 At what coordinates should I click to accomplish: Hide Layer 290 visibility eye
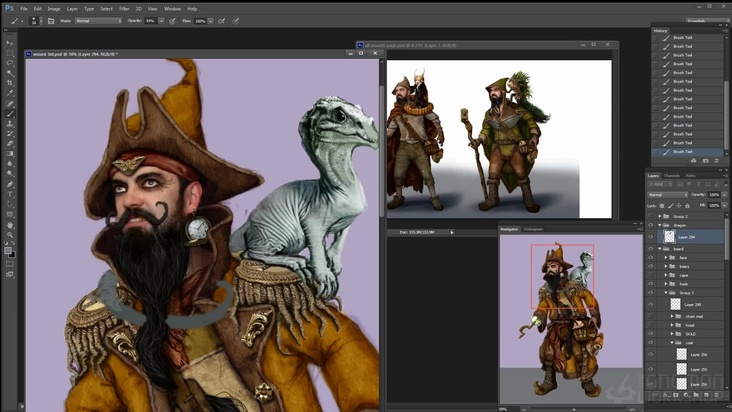tap(651, 305)
